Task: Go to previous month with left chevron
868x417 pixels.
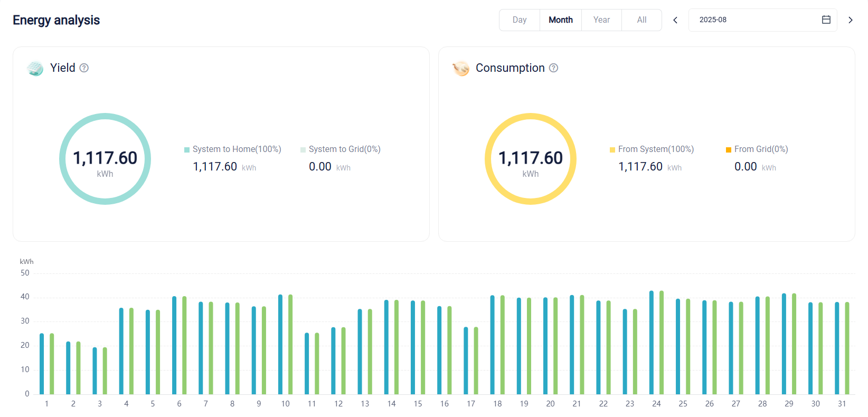Action: pos(675,20)
